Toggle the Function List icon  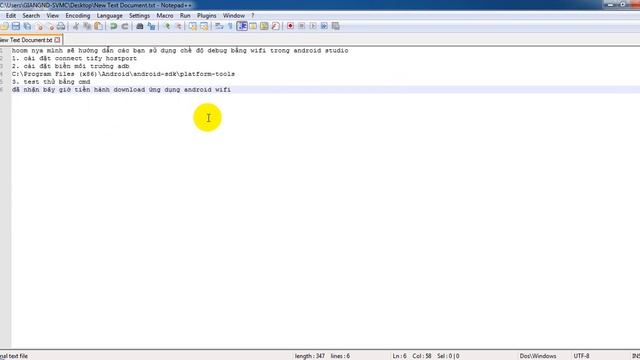coord(276,26)
